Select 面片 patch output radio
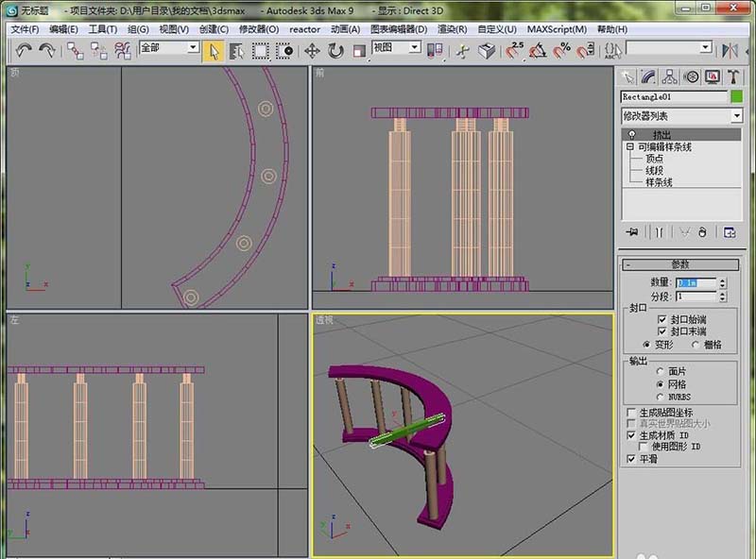The width and height of the screenshot is (756, 559). click(660, 371)
